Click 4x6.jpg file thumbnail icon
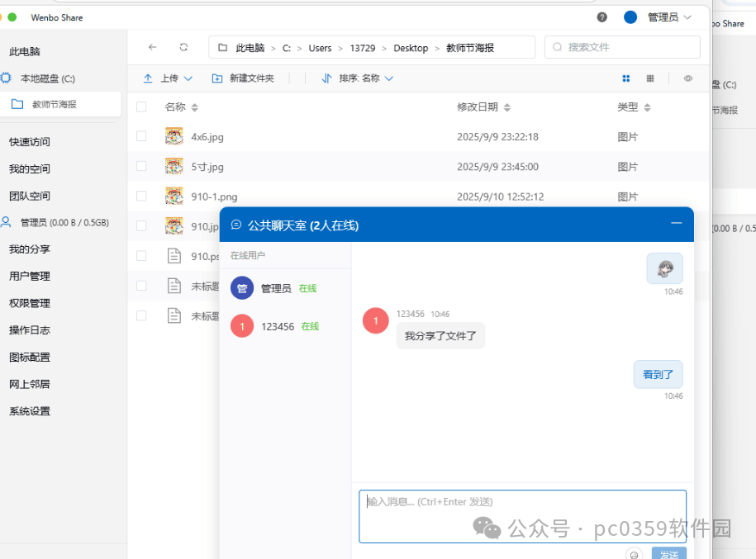The width and height of the screenshot is (756, 559). coord(174,136)
